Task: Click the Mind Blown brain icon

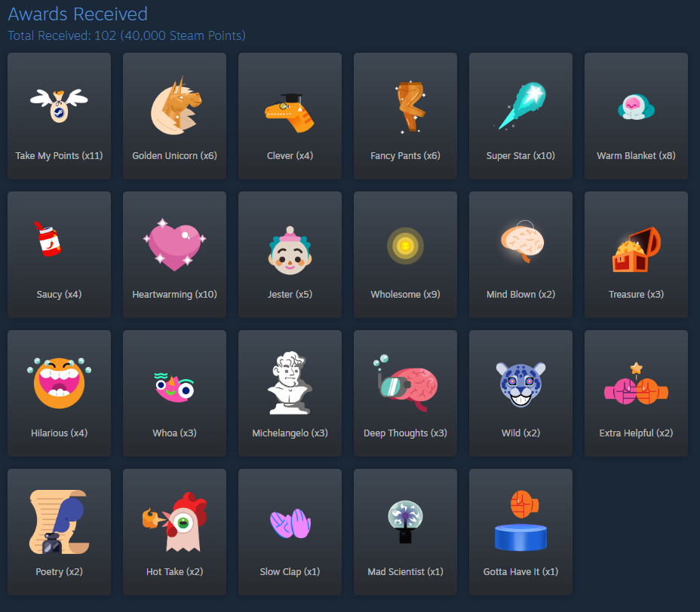Action: [522, 241]
